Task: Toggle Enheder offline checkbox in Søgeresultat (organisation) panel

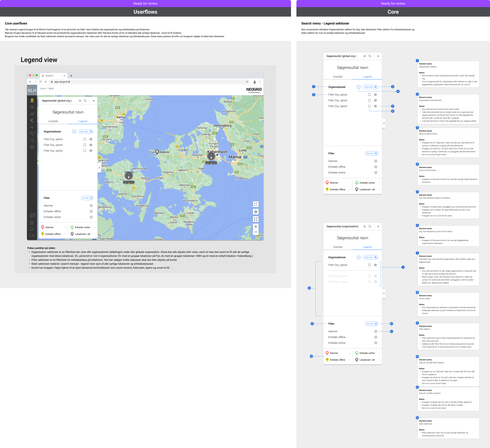Action: (x=376, y=337)
